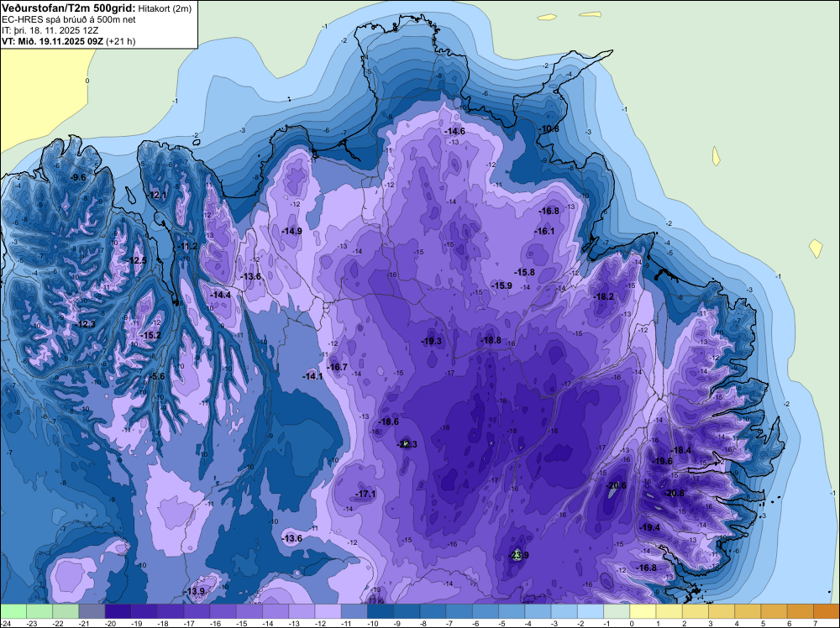Click the -19.6 temperature value
The width and height of the screenshot is (840, 628).
tap(662, 461)
